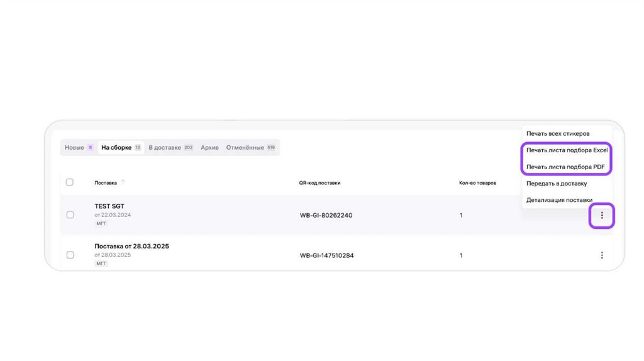Select Печать листа подбора Excel
Viewport: 644px width, 361px height.
(x=566, y=150)
